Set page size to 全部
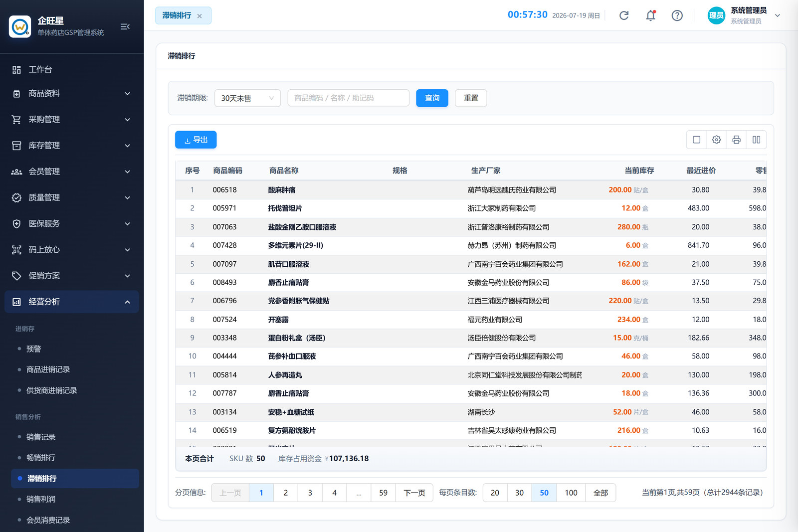The height and width of the screenshot is (532, 798). coord(600,493)
